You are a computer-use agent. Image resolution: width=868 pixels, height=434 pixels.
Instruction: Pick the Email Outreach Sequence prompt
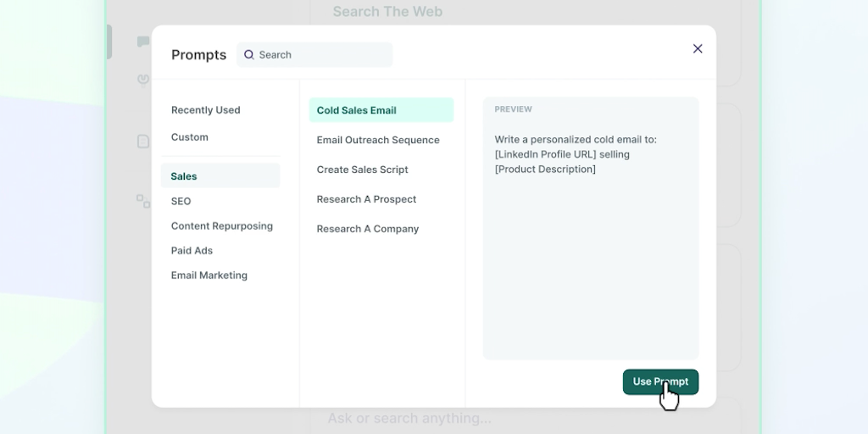click(x=378, y=140)
